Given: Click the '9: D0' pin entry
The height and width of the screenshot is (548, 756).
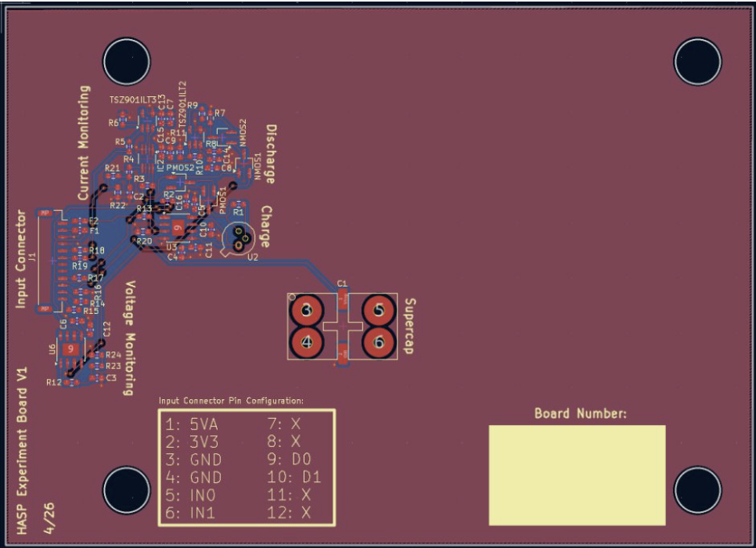Looking at the screenshot, I should click(x=290, y=460).
